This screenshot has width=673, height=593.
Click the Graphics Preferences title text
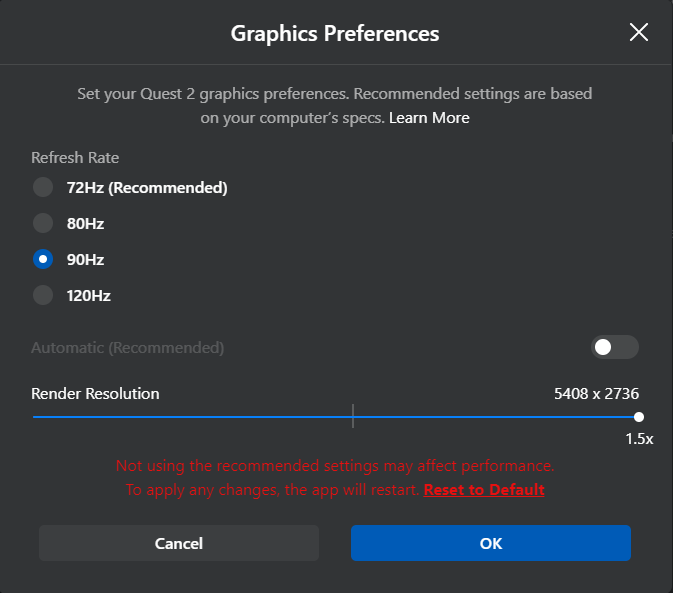pyautogui.click(x=335, y=33)
